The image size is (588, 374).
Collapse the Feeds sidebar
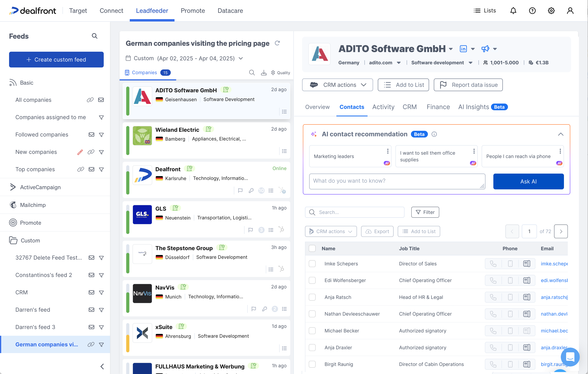click(102, 366)
